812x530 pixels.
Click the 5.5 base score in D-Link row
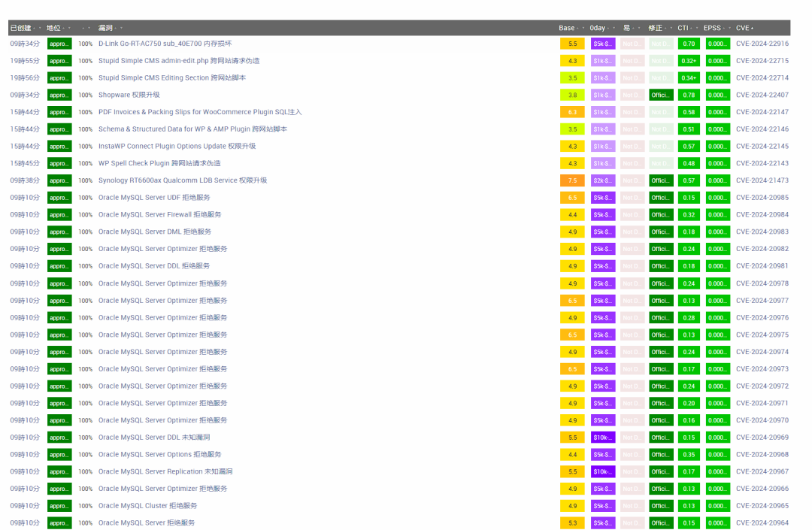point(572,44)
